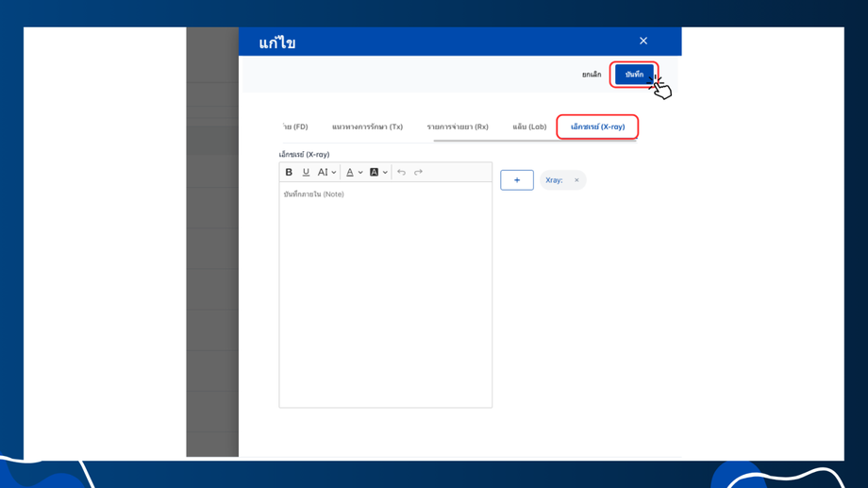This screenshot has width=868, height=488.
Task: Click the tabs horizontal scrollbar
Action: (x=535, y=141)
